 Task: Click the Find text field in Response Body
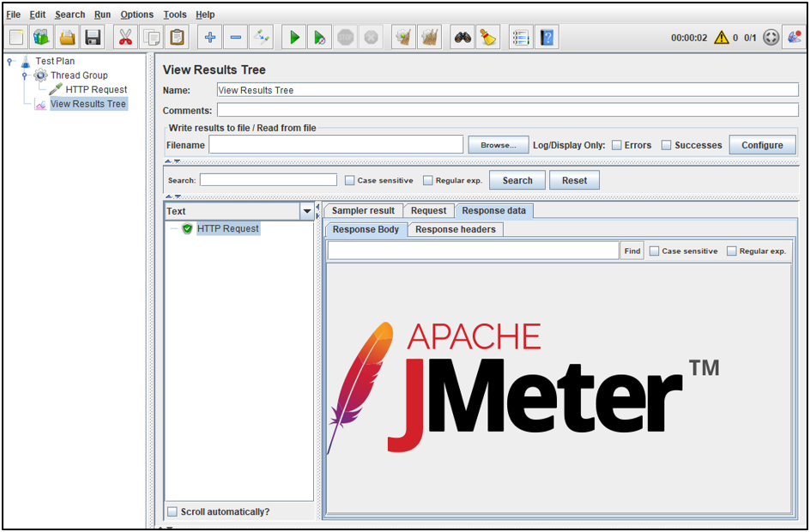[473, 251]
